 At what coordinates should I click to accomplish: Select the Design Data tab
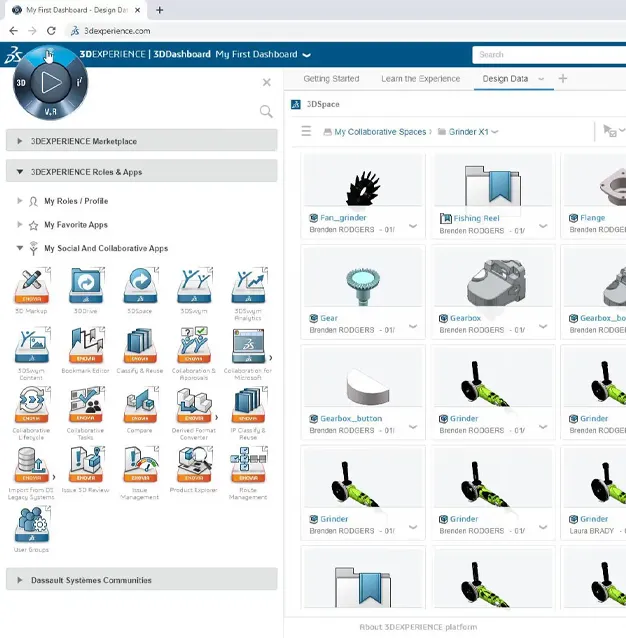[505, 79]
